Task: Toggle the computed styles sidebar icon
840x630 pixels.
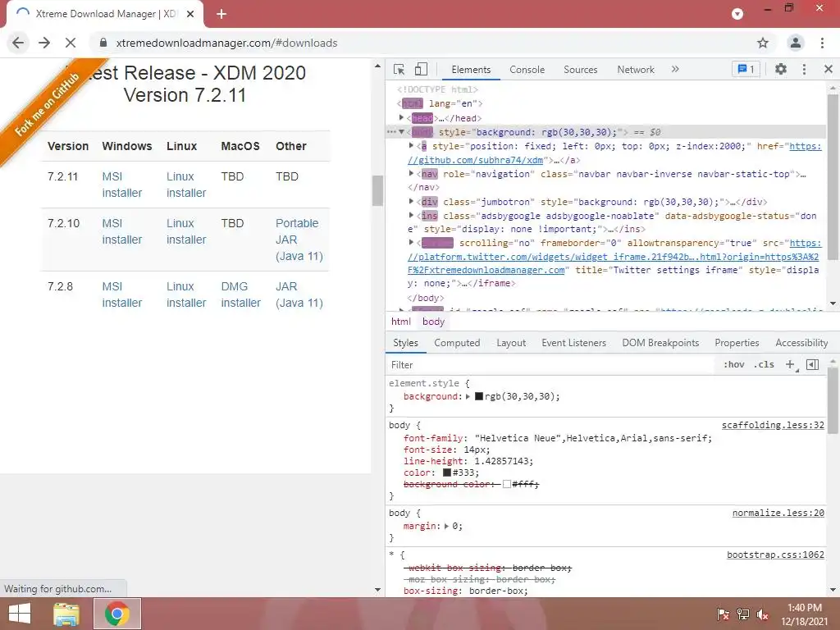Action: (x=812, y=364)
